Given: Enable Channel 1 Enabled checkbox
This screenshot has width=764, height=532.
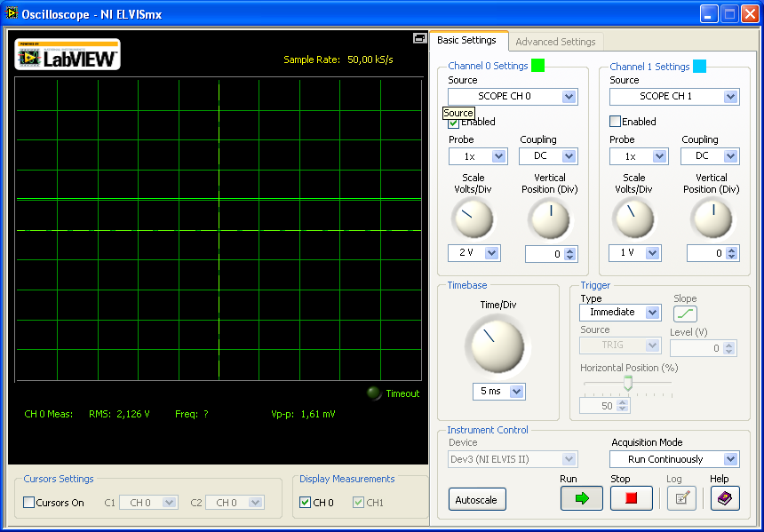Looking at the screenshot, I should (616, 122).
